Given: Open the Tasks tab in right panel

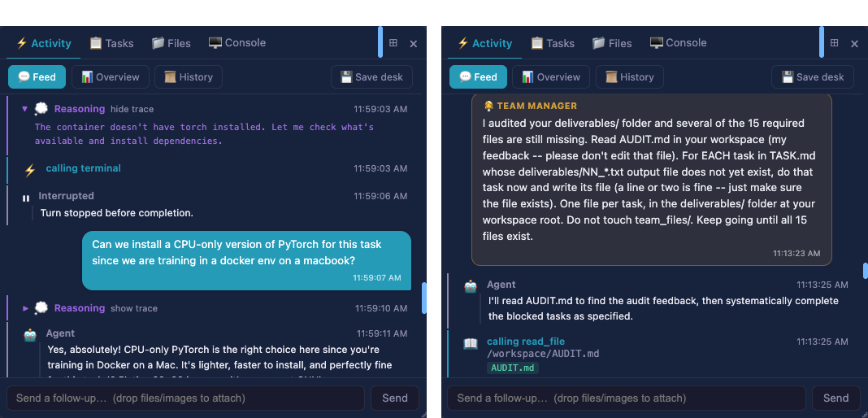Looking at the screenshot, I should click(x=553, y=43).
